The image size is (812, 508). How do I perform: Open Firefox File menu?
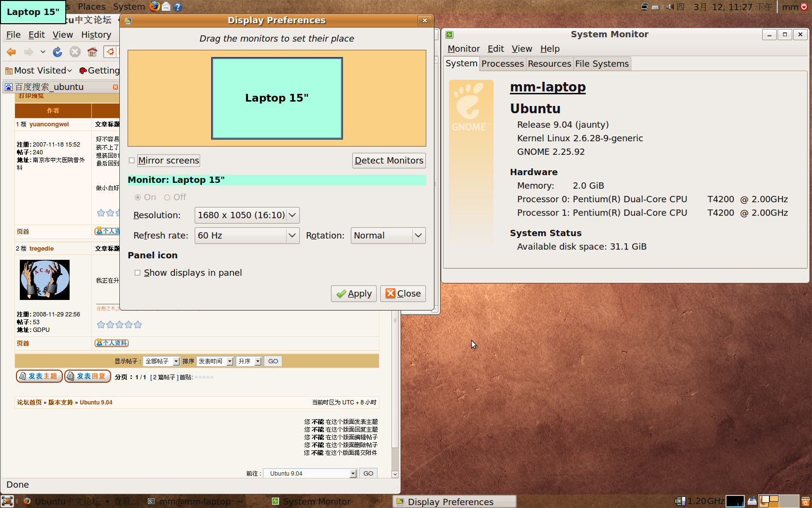tap(14, 35)
